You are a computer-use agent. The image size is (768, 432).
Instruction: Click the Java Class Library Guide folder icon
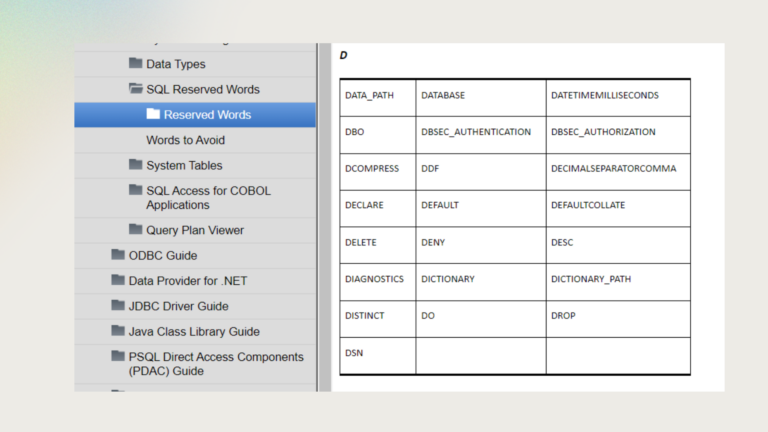[119, 331]
